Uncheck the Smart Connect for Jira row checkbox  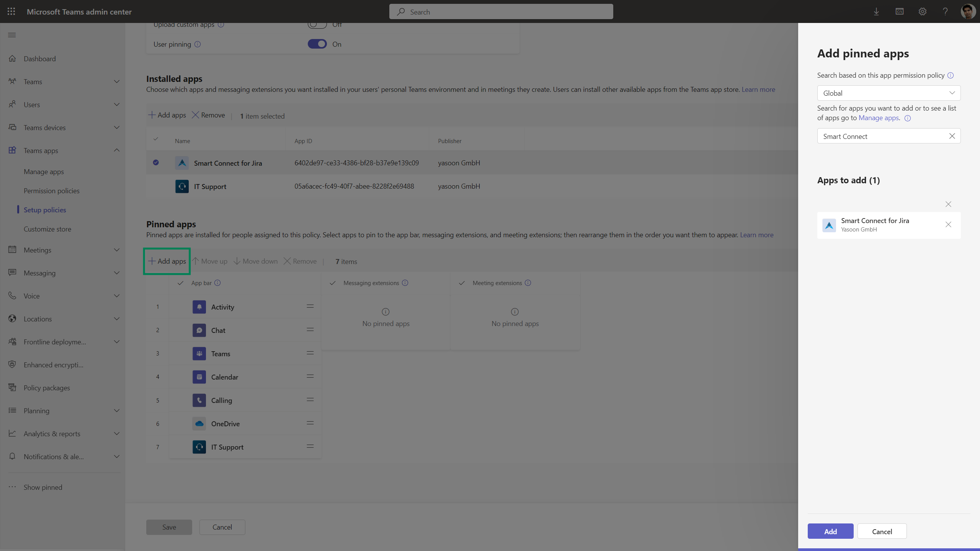coord(156,163)
